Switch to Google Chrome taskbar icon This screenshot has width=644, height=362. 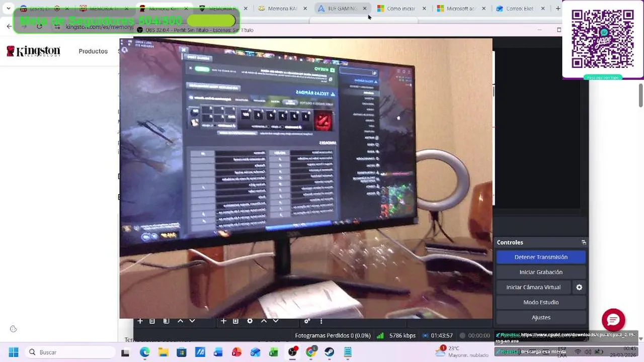tap(311, 352)
